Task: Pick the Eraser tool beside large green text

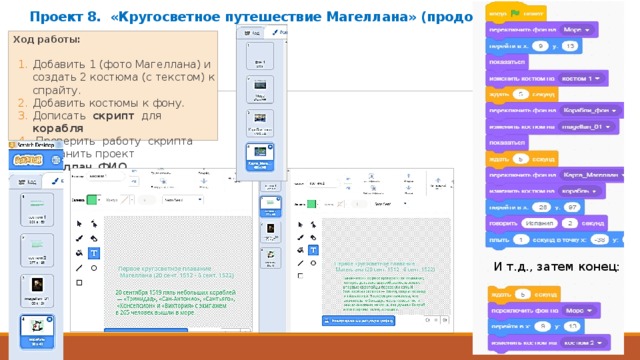Action: pos(94,238)
